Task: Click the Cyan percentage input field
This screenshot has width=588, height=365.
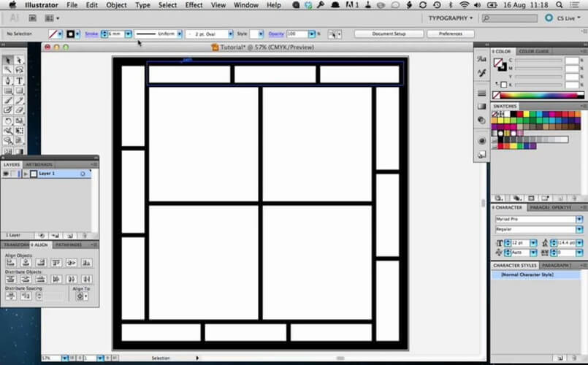Action: (x=572, y=60)
